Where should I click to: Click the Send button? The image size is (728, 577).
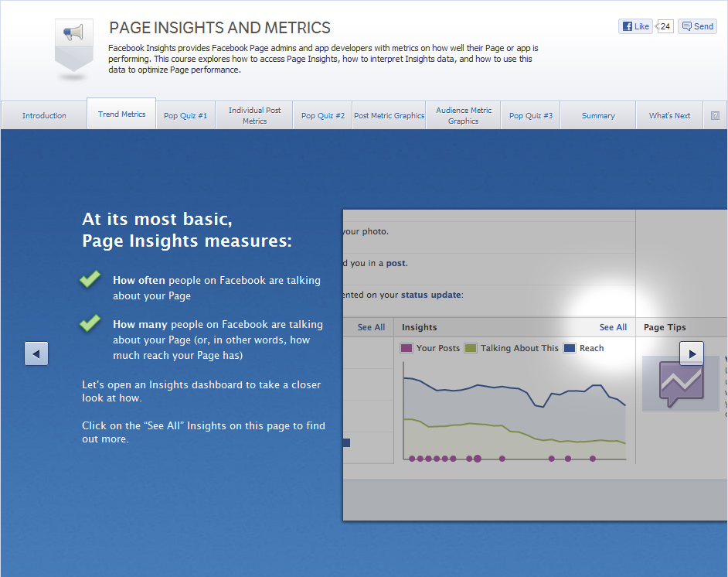pos(697,26)
